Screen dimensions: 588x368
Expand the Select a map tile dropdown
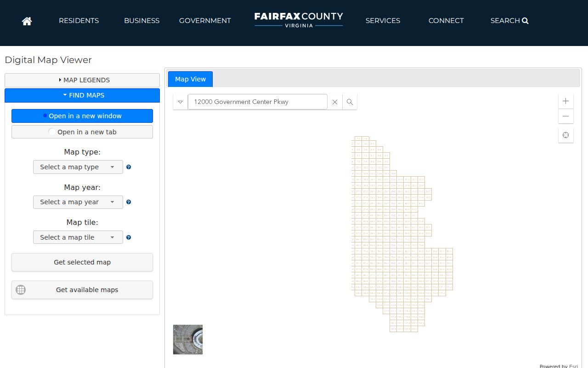pos(78,237)
